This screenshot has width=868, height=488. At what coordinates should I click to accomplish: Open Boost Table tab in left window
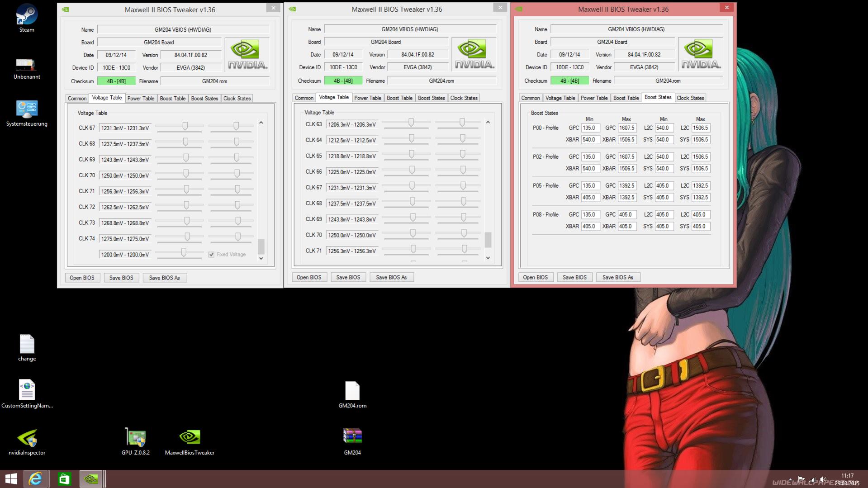(x=173, y=98)
